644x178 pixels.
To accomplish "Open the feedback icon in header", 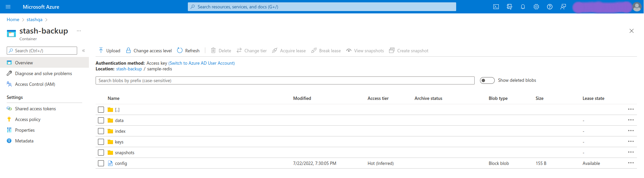I will point(563,7).
